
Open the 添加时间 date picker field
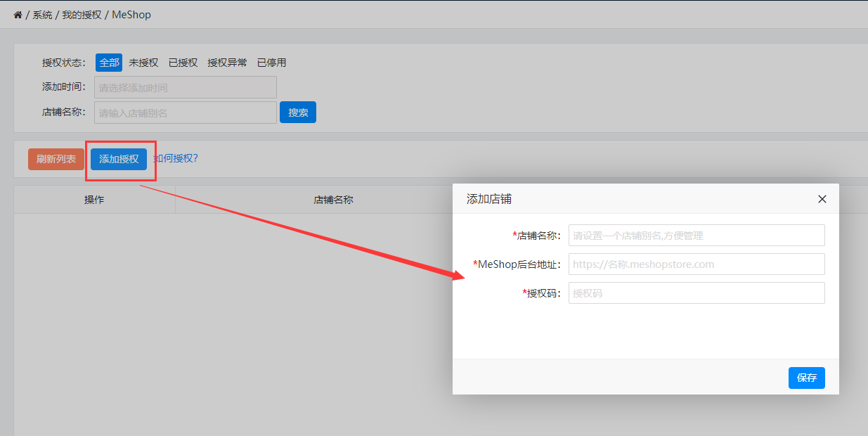(186, 87)
